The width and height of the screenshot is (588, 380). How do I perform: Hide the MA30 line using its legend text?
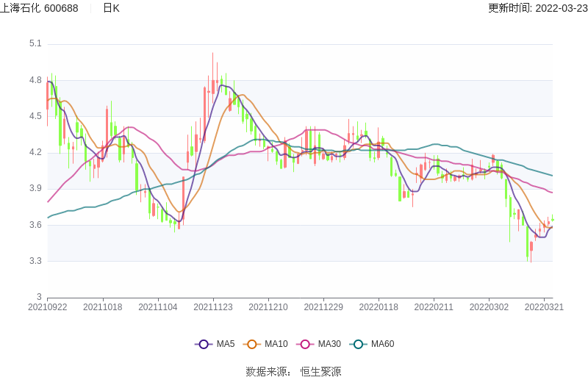pos(329,344)
